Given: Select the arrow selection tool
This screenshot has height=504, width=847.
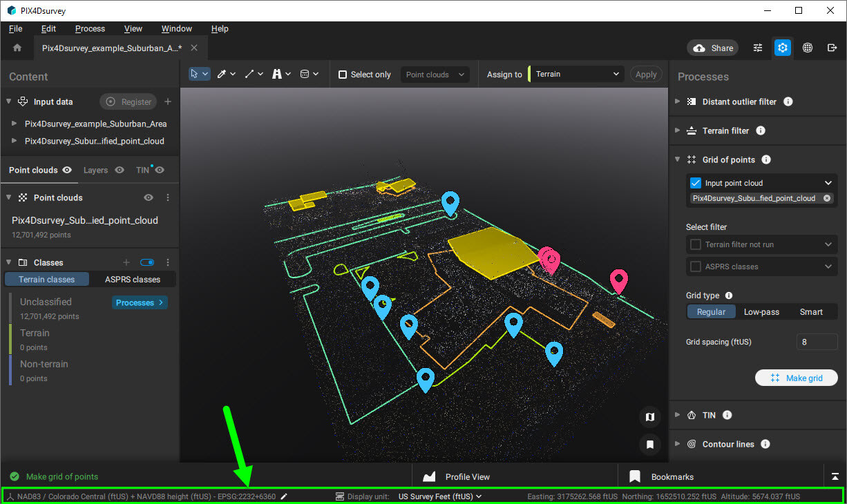Looking at the screenshot, I should [195, 74].
